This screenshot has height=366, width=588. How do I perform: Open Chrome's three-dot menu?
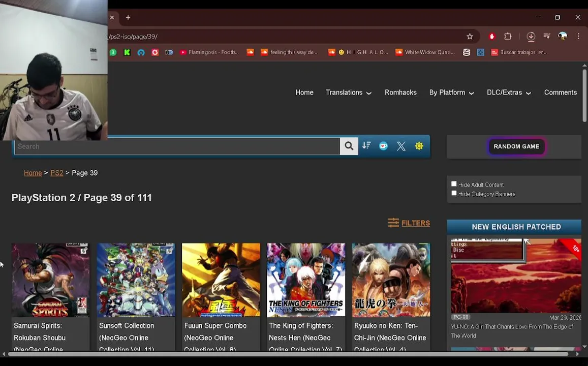pos(578,37)
